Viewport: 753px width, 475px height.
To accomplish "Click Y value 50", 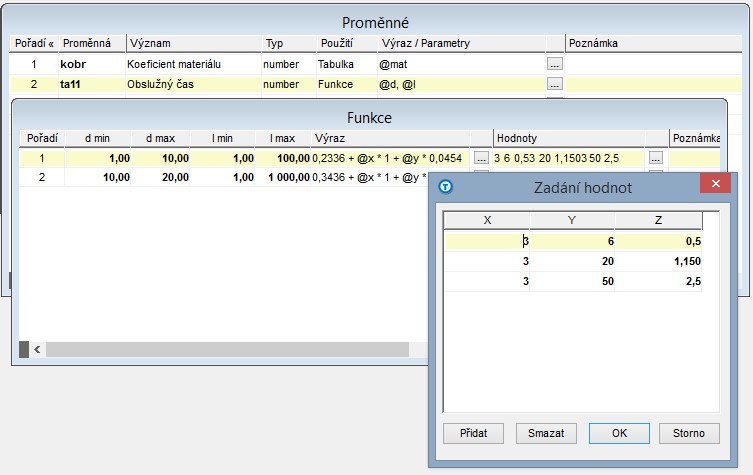I will click(572, 281).
